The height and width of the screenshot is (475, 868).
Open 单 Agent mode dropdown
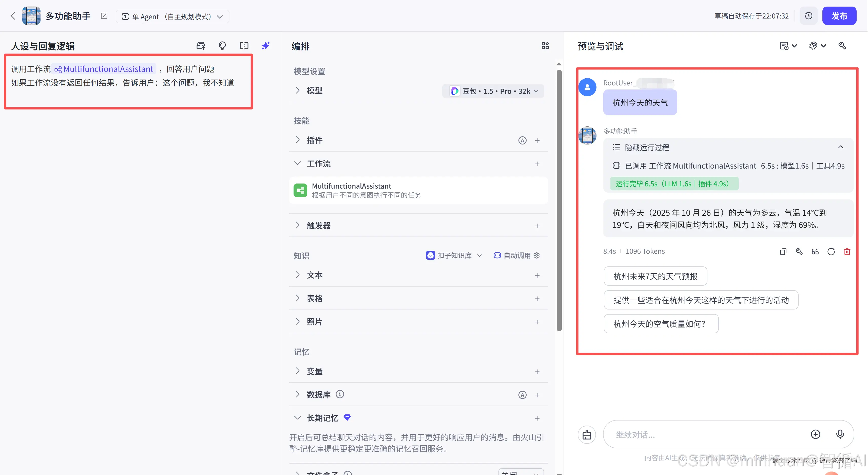(x=172, y=16)
